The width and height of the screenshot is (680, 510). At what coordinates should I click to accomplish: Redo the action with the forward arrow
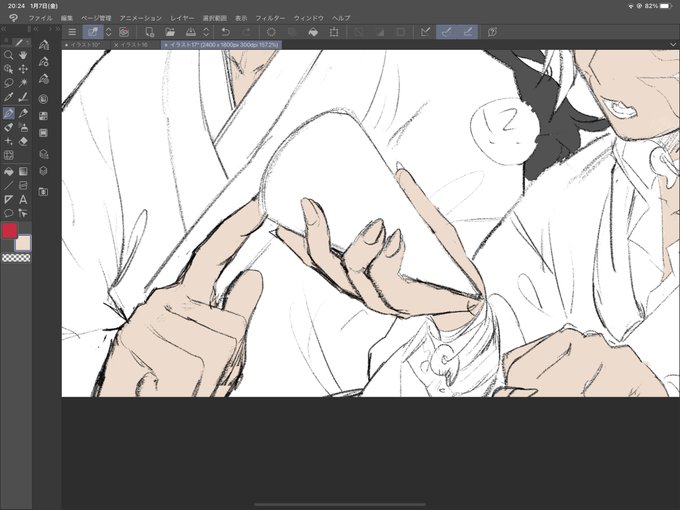(246, 32)
